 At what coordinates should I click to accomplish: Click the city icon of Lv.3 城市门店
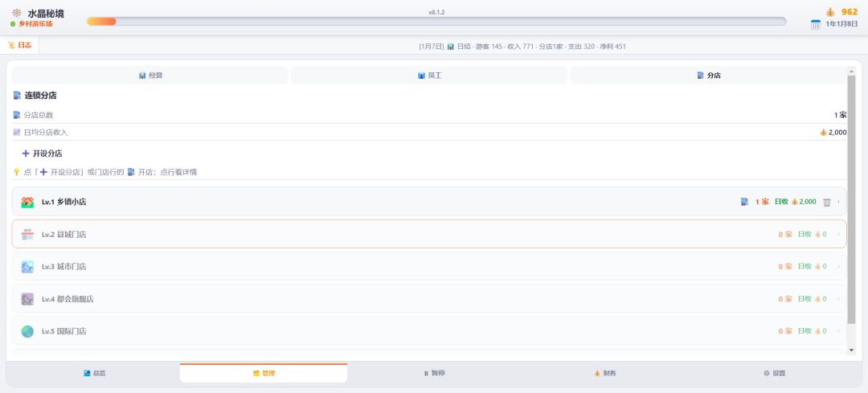click(x=27, y=267)
